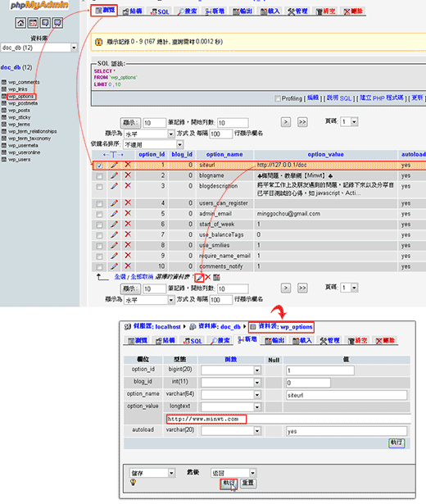Edit the start_of_week row
The width and height of the screenshot is (426, 504).
tap(114, 225)
